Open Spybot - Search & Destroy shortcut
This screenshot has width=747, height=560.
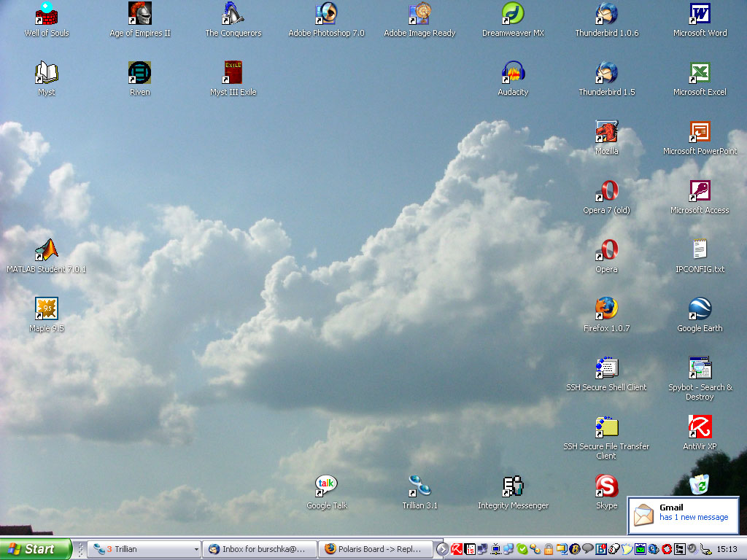[700, 368]
